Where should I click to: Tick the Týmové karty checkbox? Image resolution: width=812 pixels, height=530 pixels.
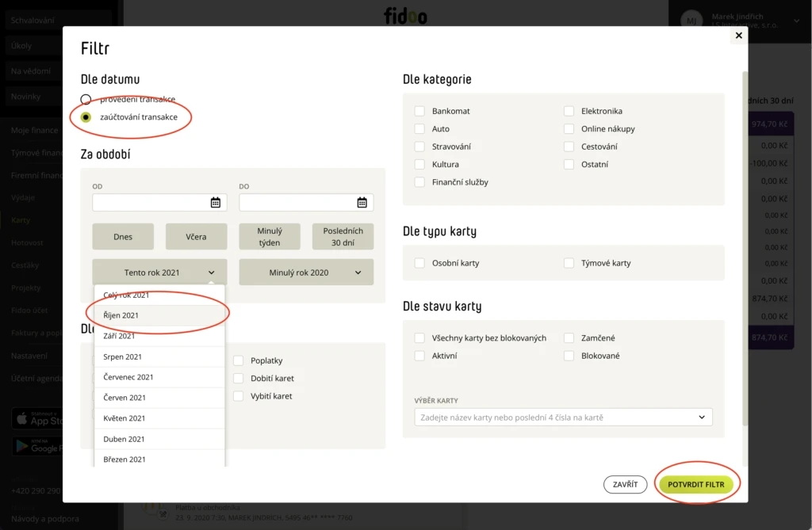[x=569, y=263]
